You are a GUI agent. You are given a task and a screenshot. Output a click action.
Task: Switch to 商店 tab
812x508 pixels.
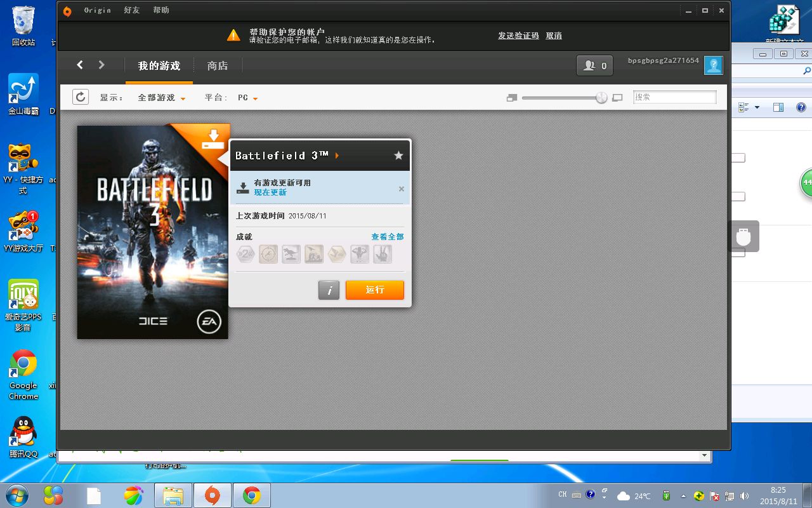[218, 66]
